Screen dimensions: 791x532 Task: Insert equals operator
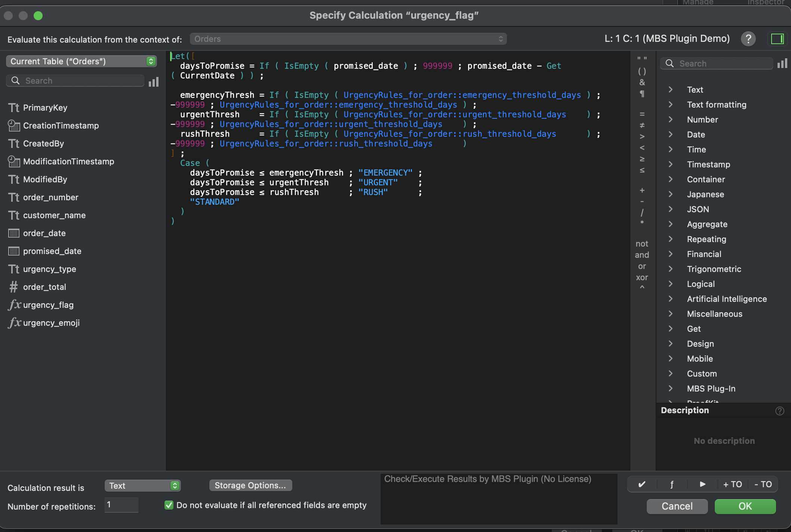coord(642,114)
